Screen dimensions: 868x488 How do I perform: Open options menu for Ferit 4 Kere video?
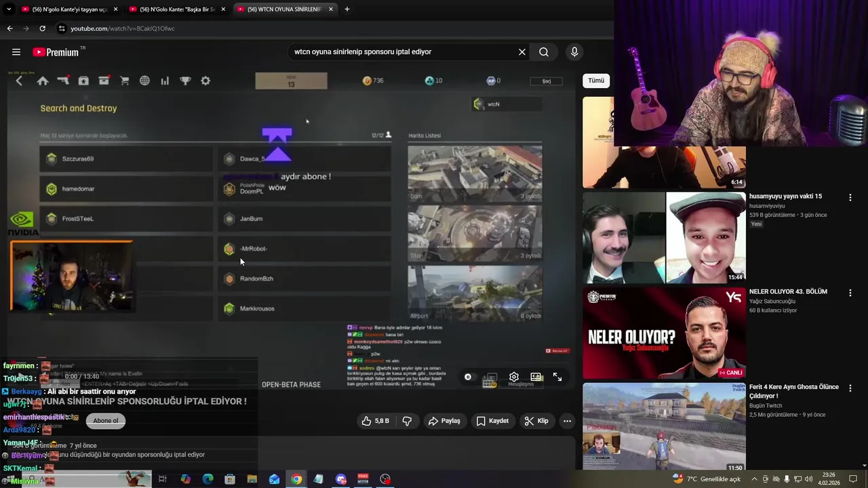point(850,388)
